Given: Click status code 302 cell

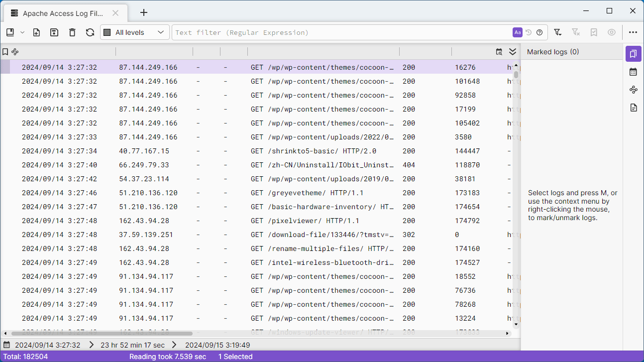Looking at the screenshot, I should pyautogui.click(x=409, y=235).
